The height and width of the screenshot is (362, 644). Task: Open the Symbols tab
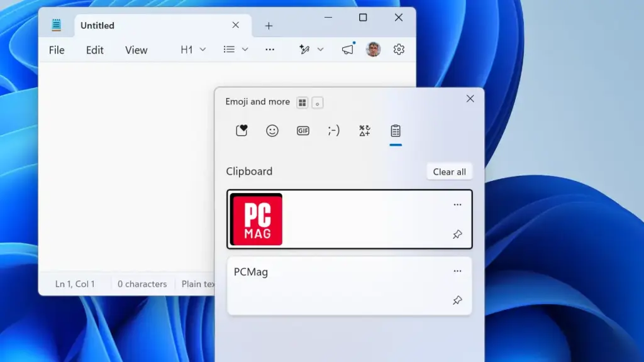click(364, 131)
